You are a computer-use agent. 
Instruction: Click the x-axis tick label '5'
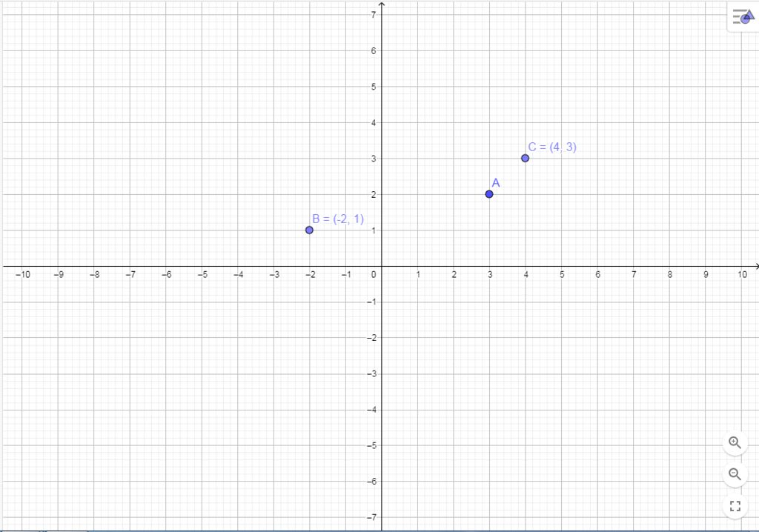tap(562, 274)
